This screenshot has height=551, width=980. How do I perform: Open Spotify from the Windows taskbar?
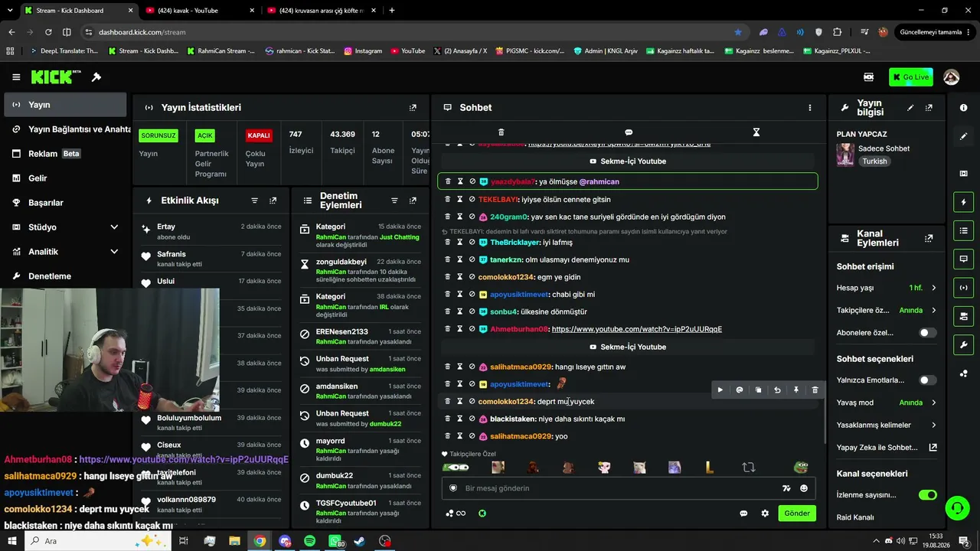(309, 541)
